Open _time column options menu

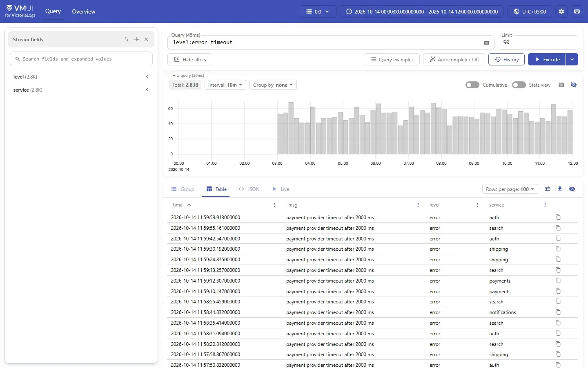click(x=275, y=205)
